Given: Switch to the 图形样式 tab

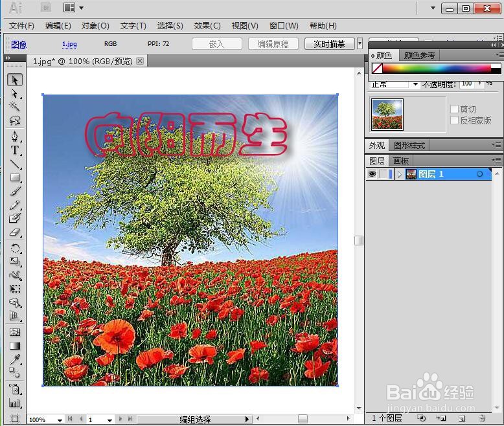Looking at the screenshot, I should tap(409, 146).
